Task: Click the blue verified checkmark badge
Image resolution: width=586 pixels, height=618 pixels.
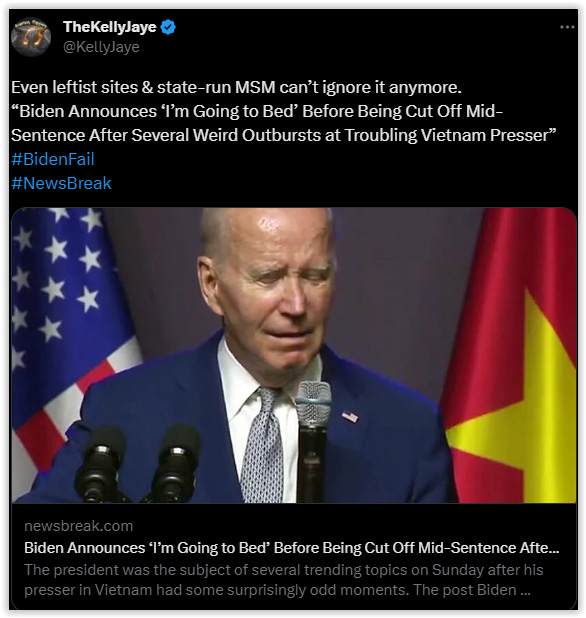Action: pyautogui.click(x=168, y=27)
